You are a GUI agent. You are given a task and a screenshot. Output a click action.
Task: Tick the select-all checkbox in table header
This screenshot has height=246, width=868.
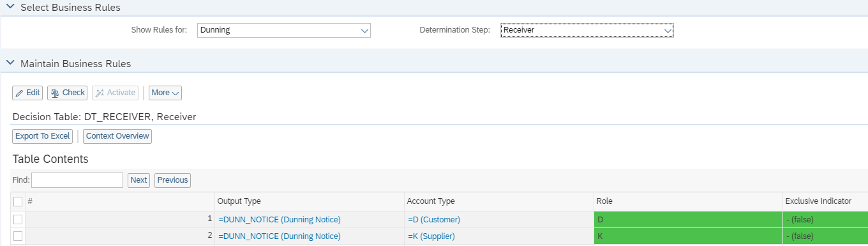[18, 201]
